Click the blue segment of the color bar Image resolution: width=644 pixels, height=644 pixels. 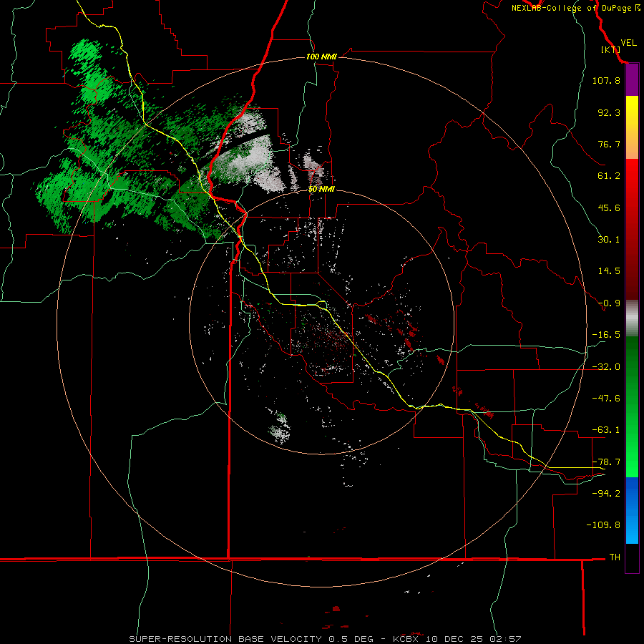pyautogui.click(x=632, y=510)
